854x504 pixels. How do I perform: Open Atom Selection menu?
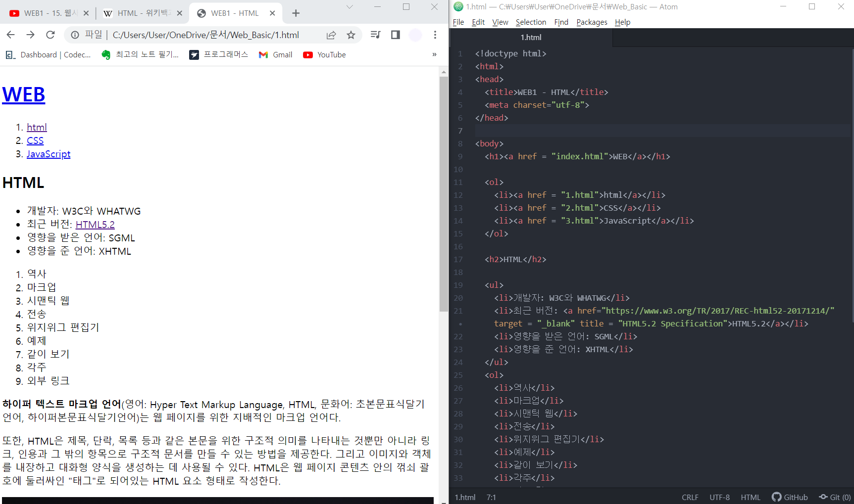(531, 22)
